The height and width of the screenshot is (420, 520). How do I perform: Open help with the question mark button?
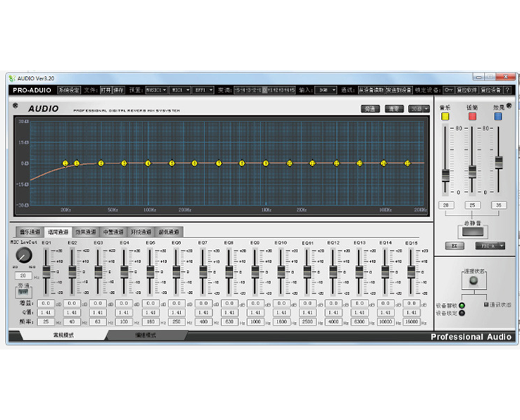[507, 90]
